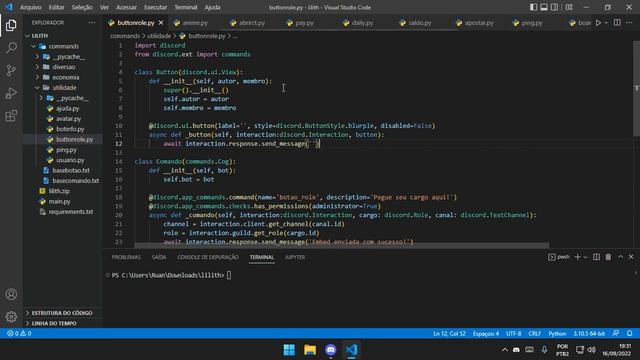Toggle the secondary side bar layout icon

coord(555,7)
